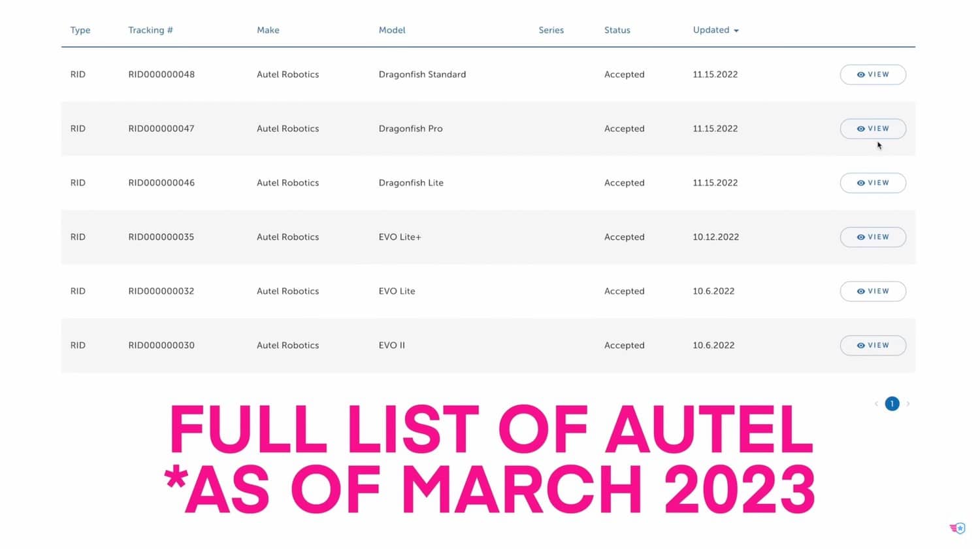Select page 1 in pagination
The height and width of the screenshot is (549, 980).
click(x=892, y=404)
